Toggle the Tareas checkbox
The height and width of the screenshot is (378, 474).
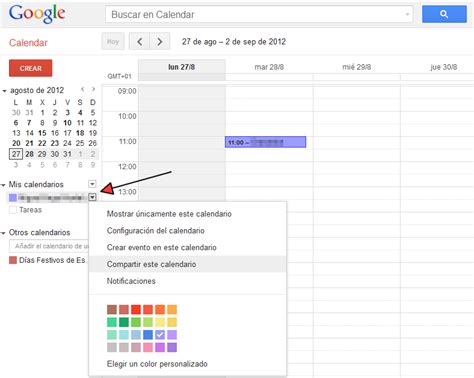pyautogui.click(x=13, y=210)
